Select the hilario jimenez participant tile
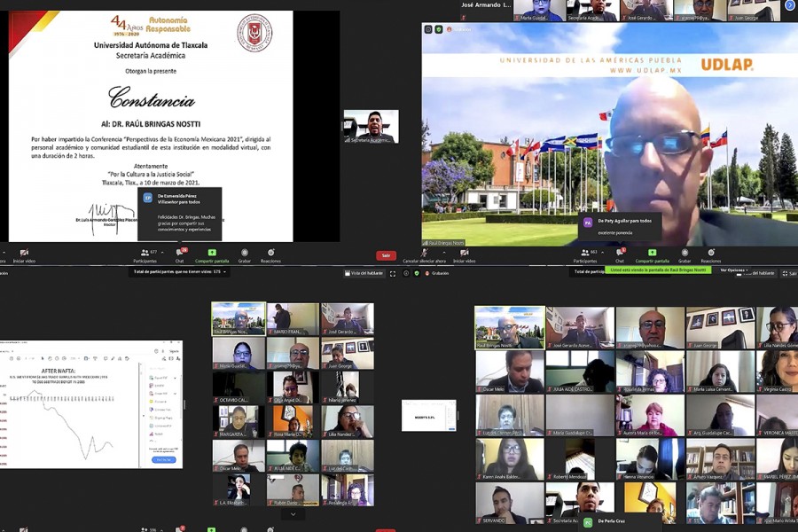 tap(348, 387)
